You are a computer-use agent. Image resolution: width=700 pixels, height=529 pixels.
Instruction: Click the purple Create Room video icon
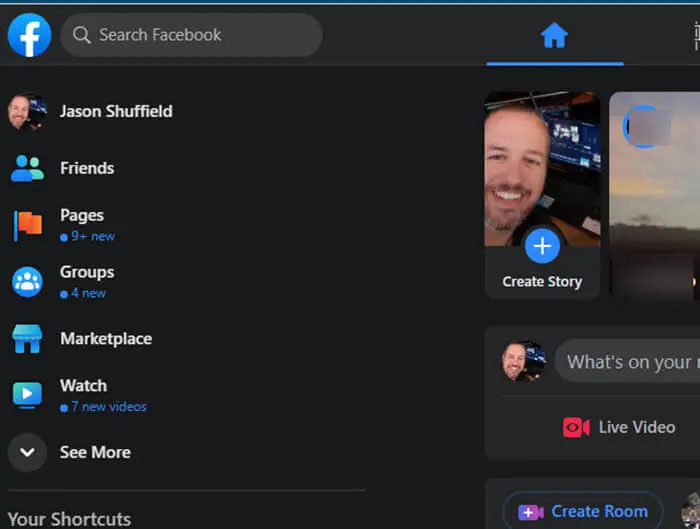point(531,512)
